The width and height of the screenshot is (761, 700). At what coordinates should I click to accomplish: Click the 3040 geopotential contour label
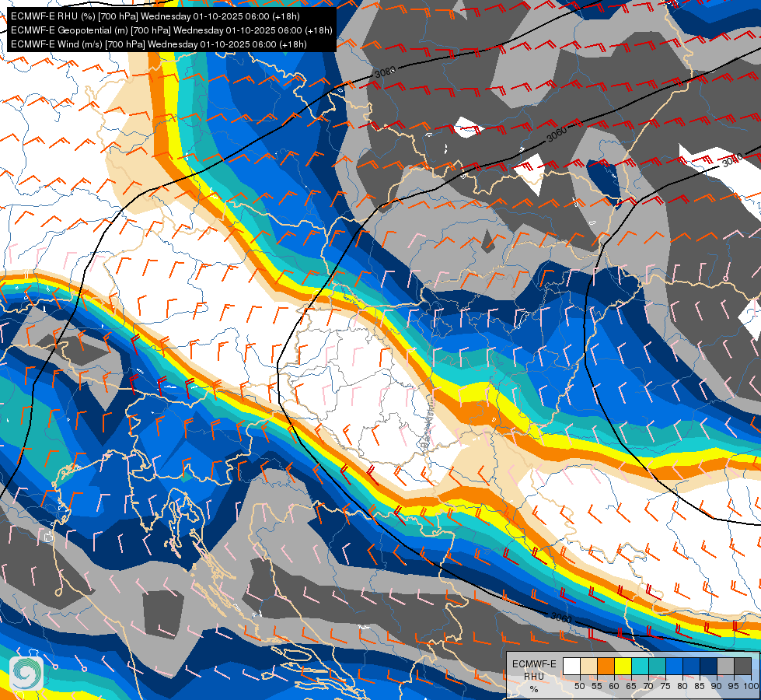[732, 159]
